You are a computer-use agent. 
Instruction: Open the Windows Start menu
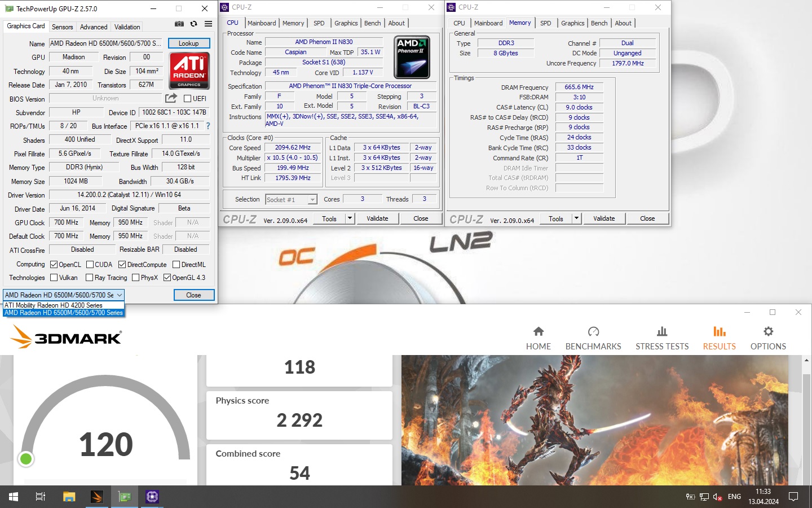pyautogui.click(x=14, y=497)
